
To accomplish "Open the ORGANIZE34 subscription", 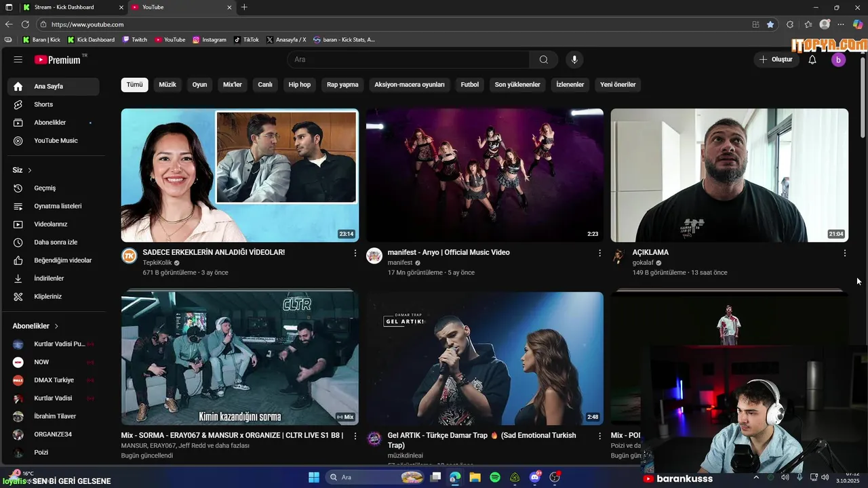I will coord(54,434).
